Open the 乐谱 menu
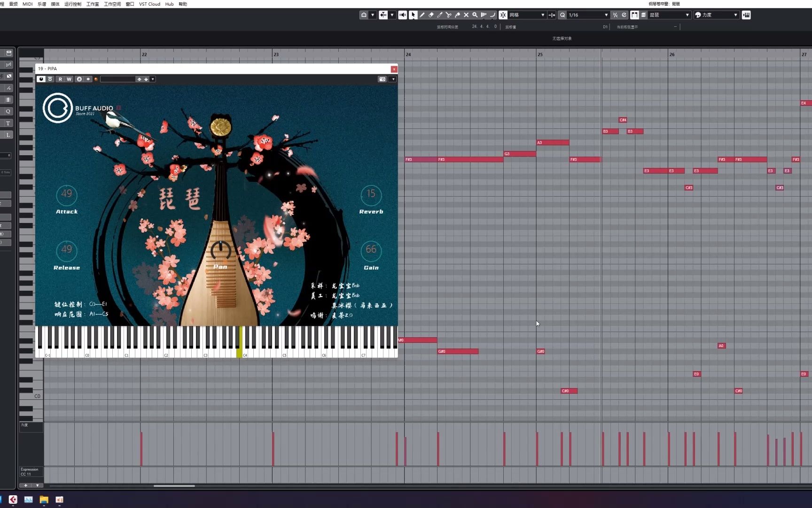Viewport: 812px width, 508px height. tap(42, 4)
